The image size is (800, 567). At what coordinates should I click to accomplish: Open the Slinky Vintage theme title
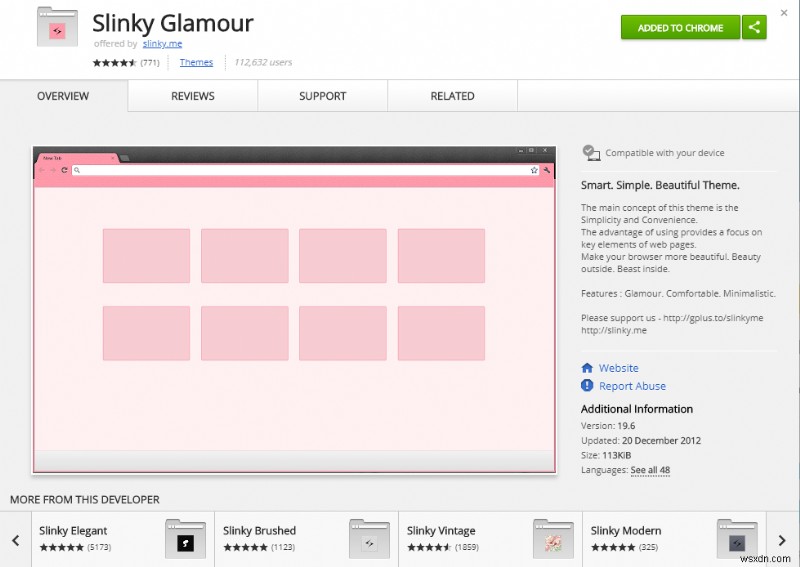tap(441, 531)
